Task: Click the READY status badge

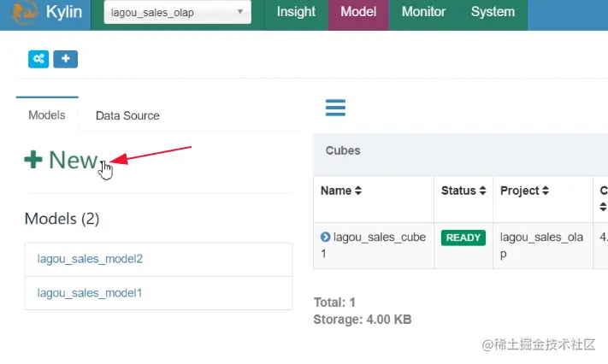Action: 463,238
